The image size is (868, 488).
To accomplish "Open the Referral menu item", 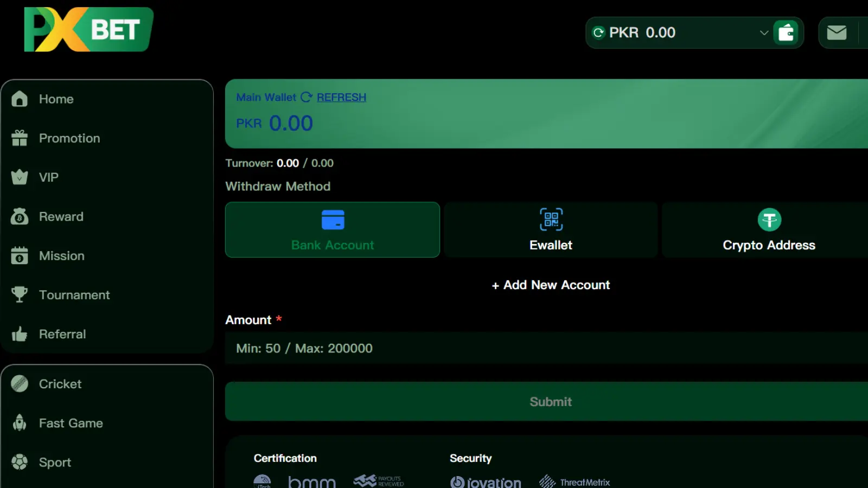I will (x=107, y=334).
